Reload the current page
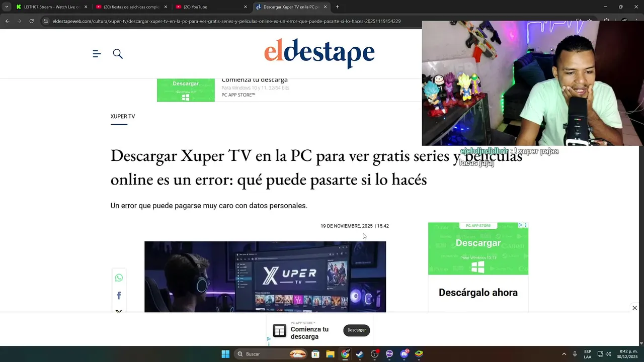Image resolution: width=644 pixels, height=362 pixels. [x=31, y=21]
